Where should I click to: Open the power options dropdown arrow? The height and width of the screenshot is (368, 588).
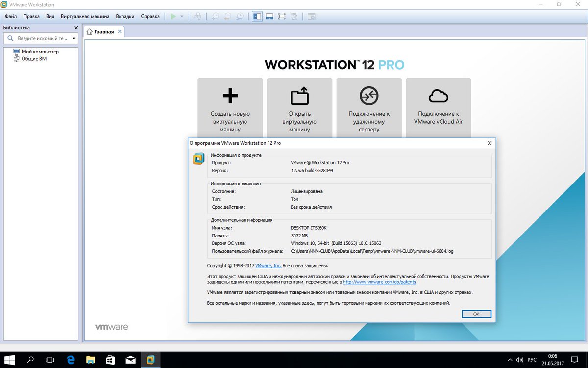point(181,16)
